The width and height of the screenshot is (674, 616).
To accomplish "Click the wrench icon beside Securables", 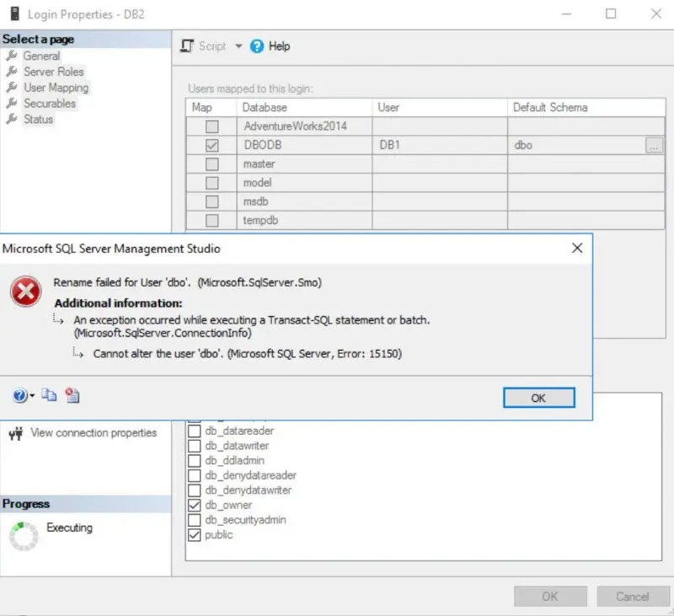I will pyautogui.click(x=12, y=103).
